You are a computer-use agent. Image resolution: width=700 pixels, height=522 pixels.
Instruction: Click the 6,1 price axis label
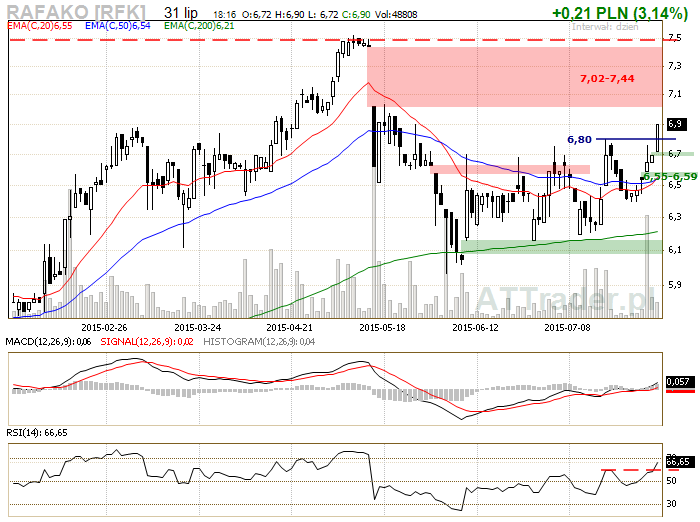click(675, 250)
